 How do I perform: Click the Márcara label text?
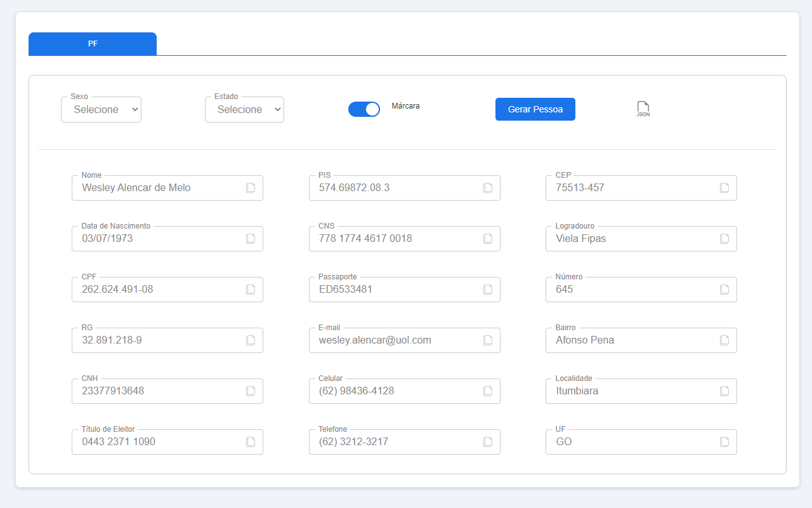click(405, 106)
